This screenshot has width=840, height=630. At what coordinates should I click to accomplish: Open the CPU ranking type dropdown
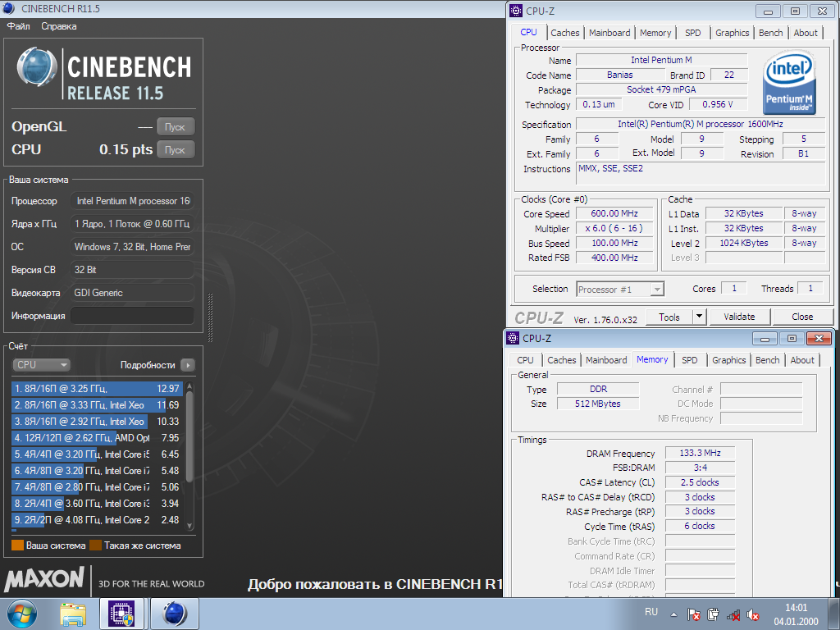pyautogui.click(x=41, y=365)
